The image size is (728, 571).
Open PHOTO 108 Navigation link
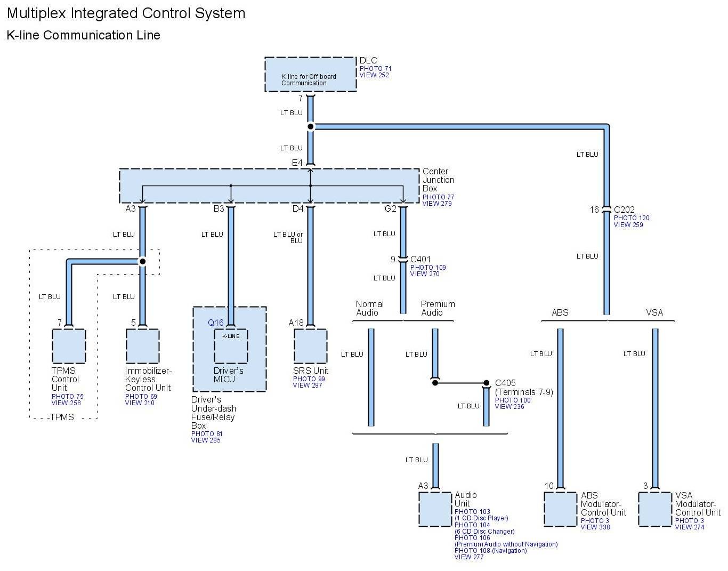pyautogui.click(x=490, y=551)
